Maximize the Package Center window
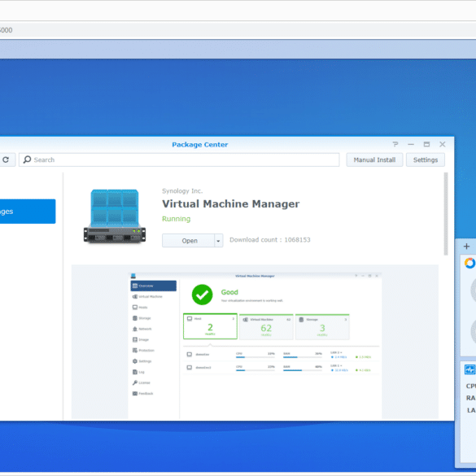The height and width of the screenshot is (476, 476). point(426,144)
